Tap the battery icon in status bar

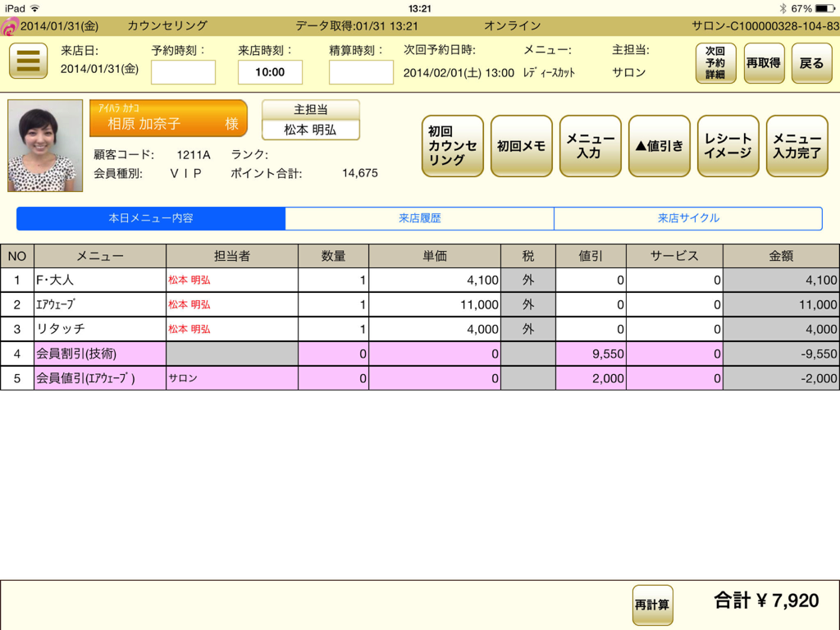[x=824, y=8]
